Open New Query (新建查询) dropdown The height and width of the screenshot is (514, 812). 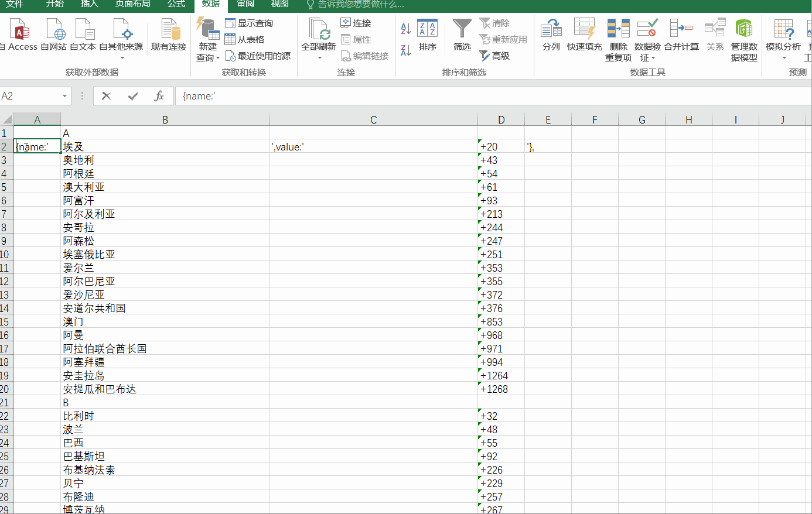tap(208, 40)
